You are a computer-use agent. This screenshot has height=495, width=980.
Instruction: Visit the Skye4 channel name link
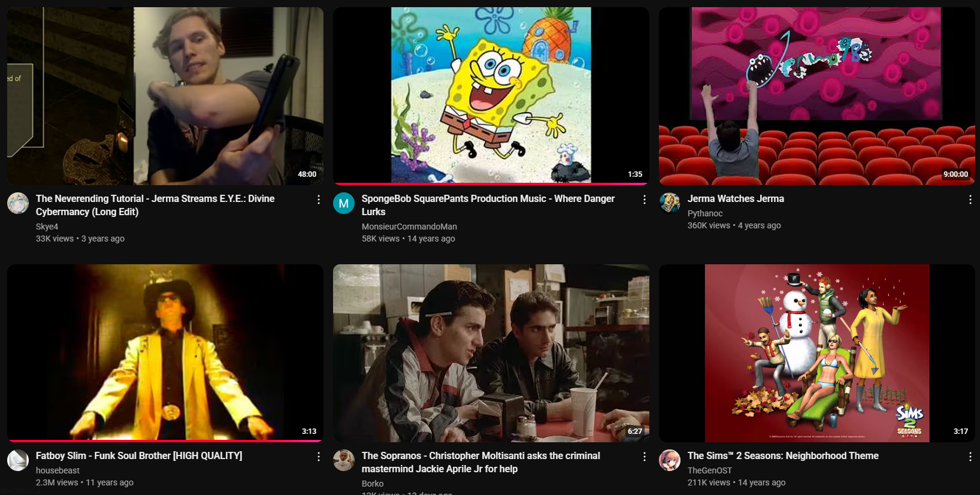click(47, 227)
